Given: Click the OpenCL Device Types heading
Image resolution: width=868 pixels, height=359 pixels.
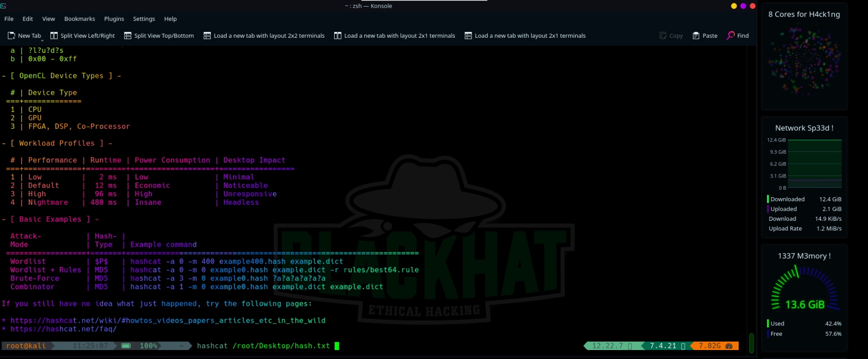Looking at the screenshot, I should tap(61, 75).
